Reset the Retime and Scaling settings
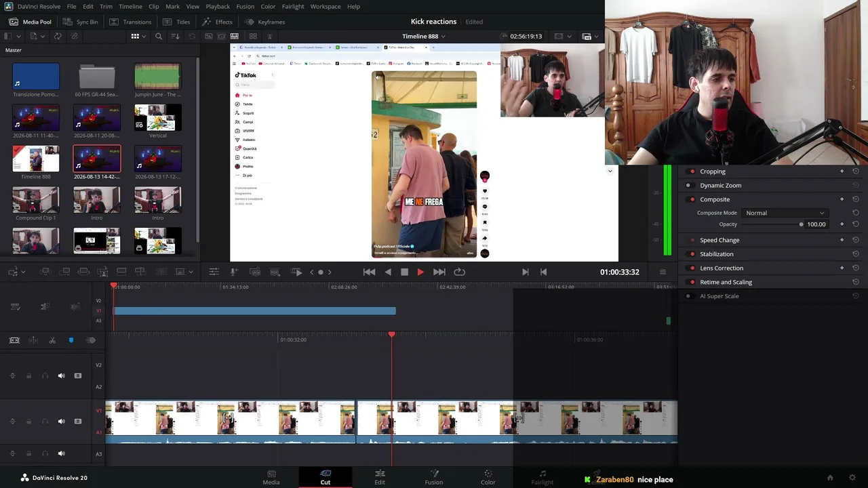The width and height of the screenshot is (868, 488). point(855,282)
